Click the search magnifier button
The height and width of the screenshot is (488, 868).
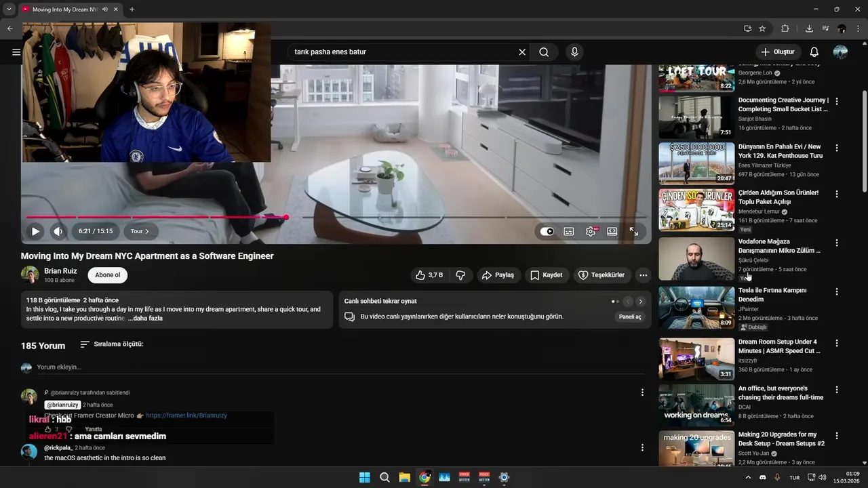(x=544, y=52)
